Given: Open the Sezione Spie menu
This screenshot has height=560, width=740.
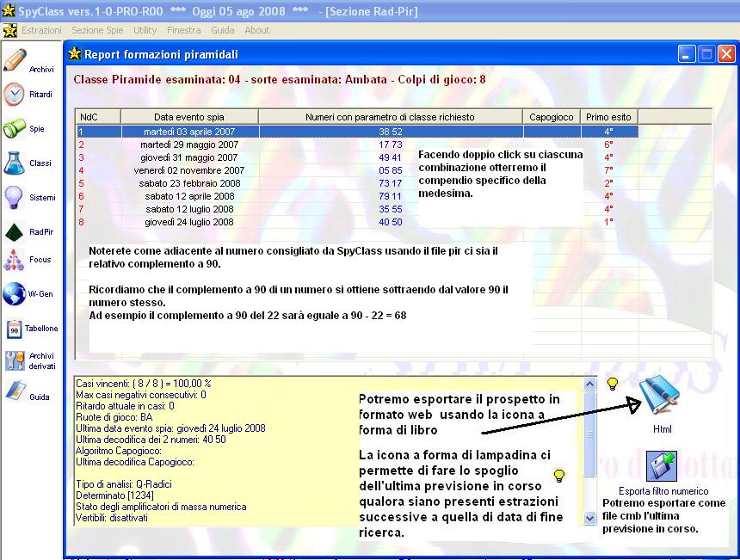Looking at the screenshot, I should click(97, 30).
